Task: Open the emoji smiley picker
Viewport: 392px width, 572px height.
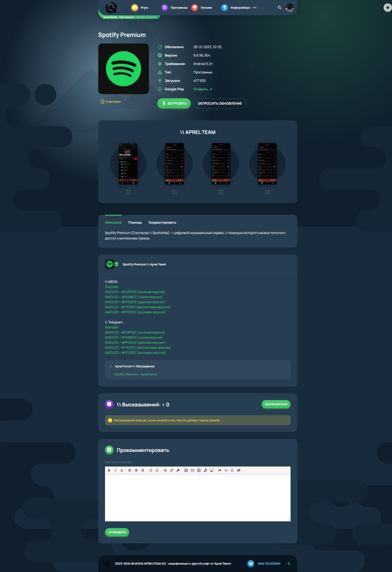Action: (165, 470)
